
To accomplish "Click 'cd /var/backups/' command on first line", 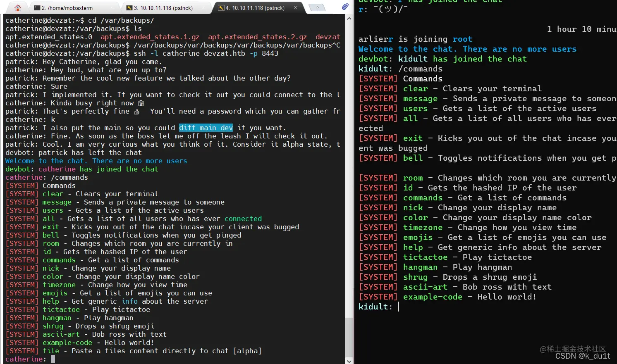I will (121, 20).
